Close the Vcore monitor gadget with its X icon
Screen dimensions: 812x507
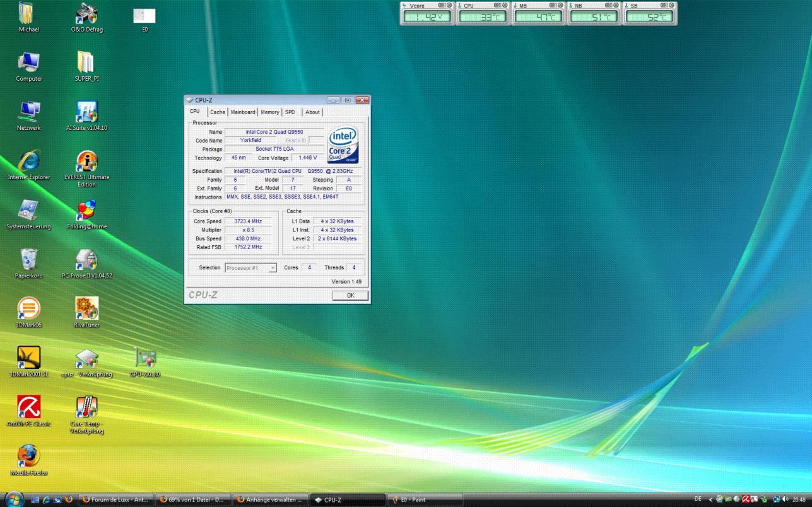tap(449, 5)
